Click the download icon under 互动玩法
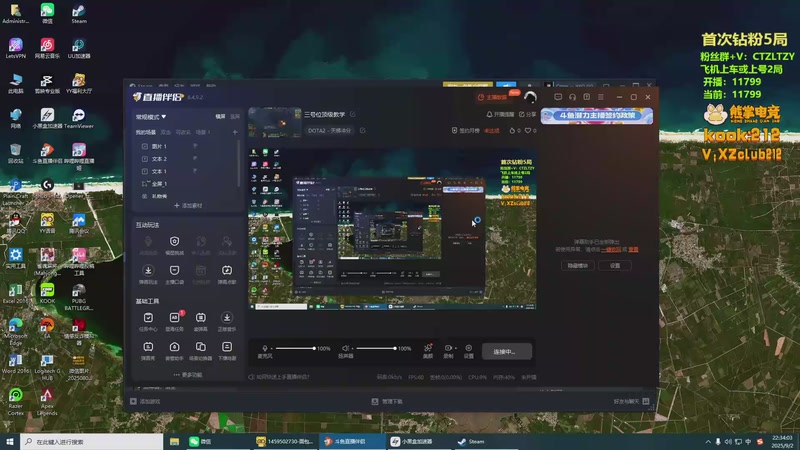The width and height of the screenshot is (800, 450). [x=148, y=270]
